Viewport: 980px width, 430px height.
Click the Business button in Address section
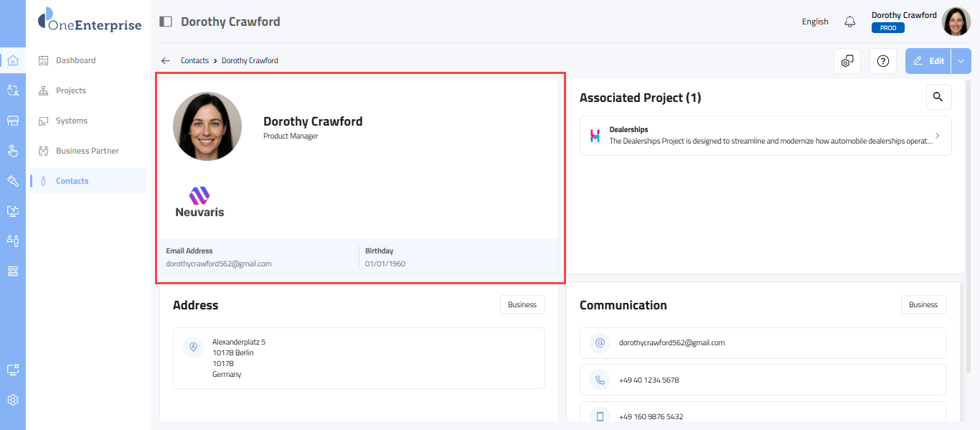(522, 304)
